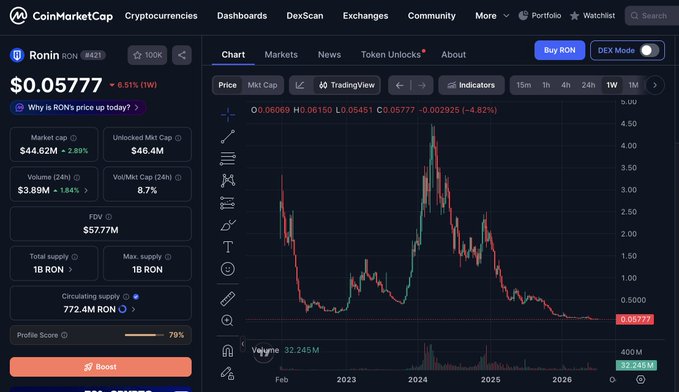Image resolution: width=679 pixels, height=392 pixels.
Task: Set chart interval to 4h
Action: [566, 85]
